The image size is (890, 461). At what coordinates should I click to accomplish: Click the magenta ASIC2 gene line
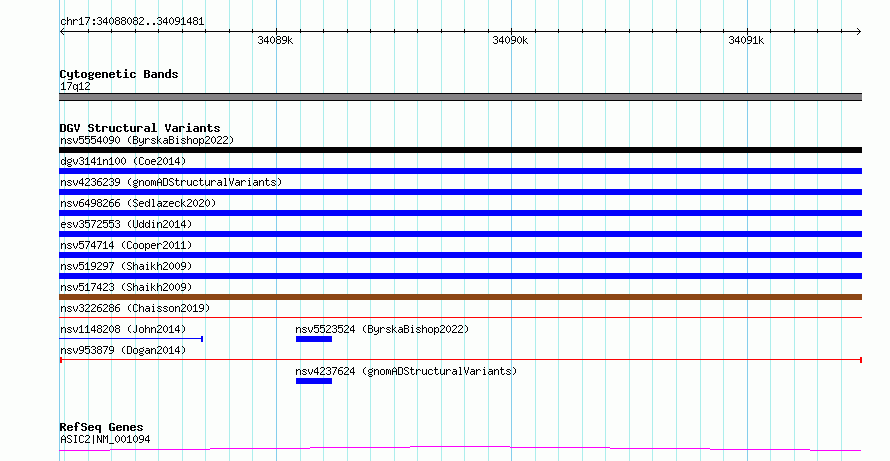[460, 449]
